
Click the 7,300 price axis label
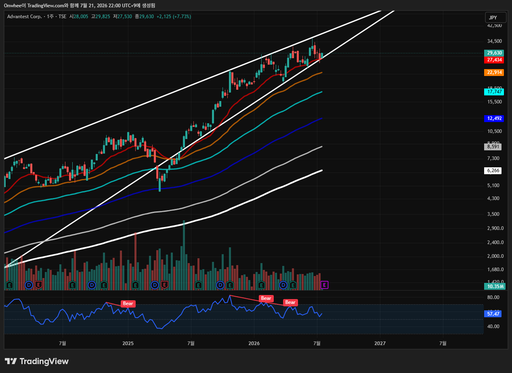pos(493,158)
